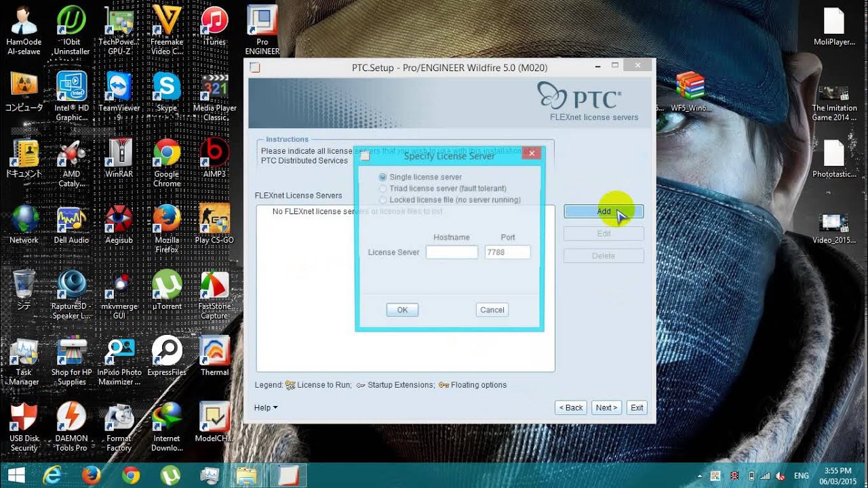Screen dimensions: 868x488
Task: Launch Play CS-GO desktop shortcut
Action: coord(214,225)
